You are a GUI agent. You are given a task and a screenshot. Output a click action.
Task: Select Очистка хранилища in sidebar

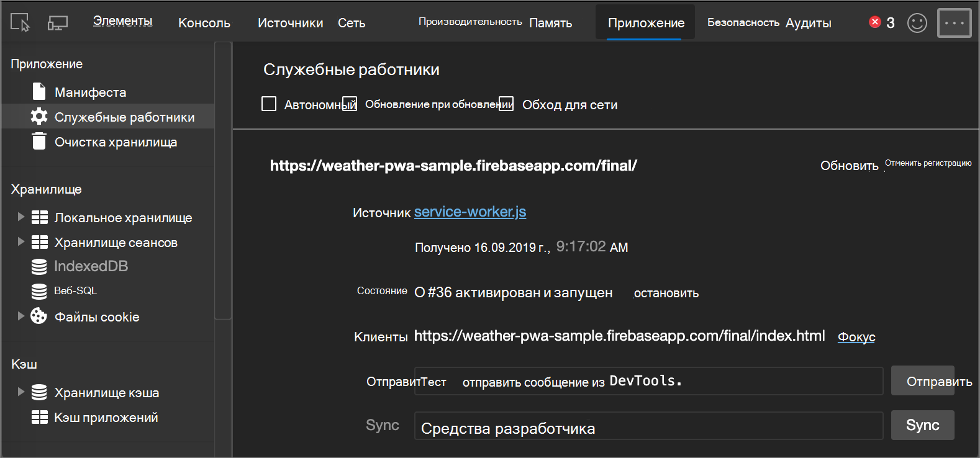[116, 142]
